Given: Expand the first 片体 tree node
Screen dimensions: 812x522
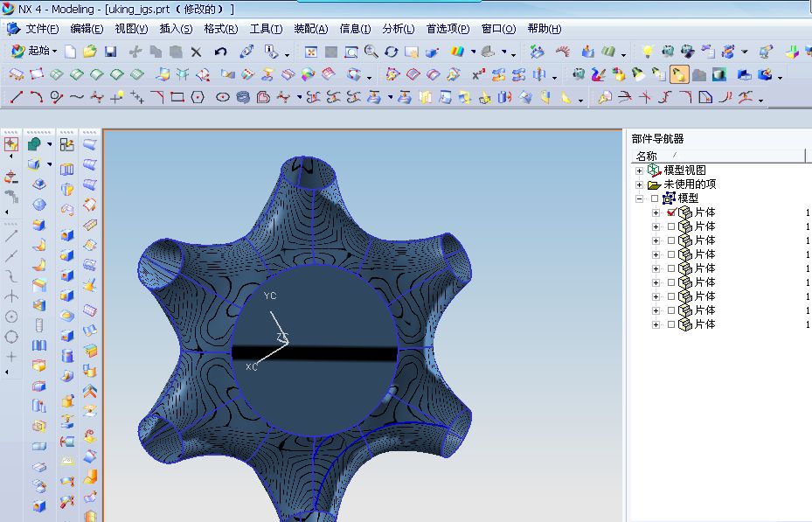Looking at the screenshot, I should click(656, 212).
